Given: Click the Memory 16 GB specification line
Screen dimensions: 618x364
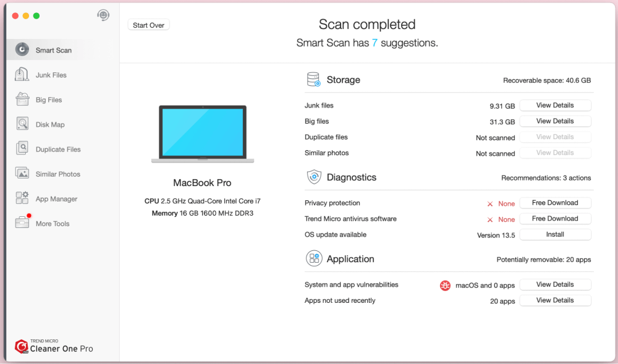Looking at the screenshot, I should tap(203, 213).
